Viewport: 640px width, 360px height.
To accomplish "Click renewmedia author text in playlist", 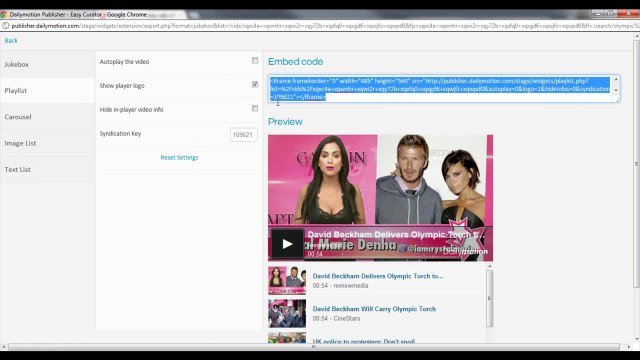I will [x=351, y=286].
